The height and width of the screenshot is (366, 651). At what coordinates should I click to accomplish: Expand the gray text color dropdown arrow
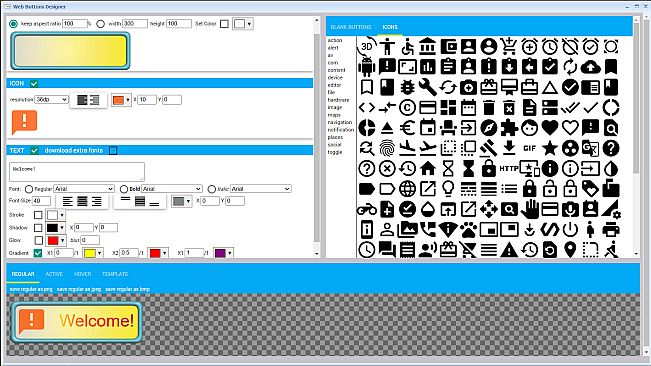coord(188,202)
